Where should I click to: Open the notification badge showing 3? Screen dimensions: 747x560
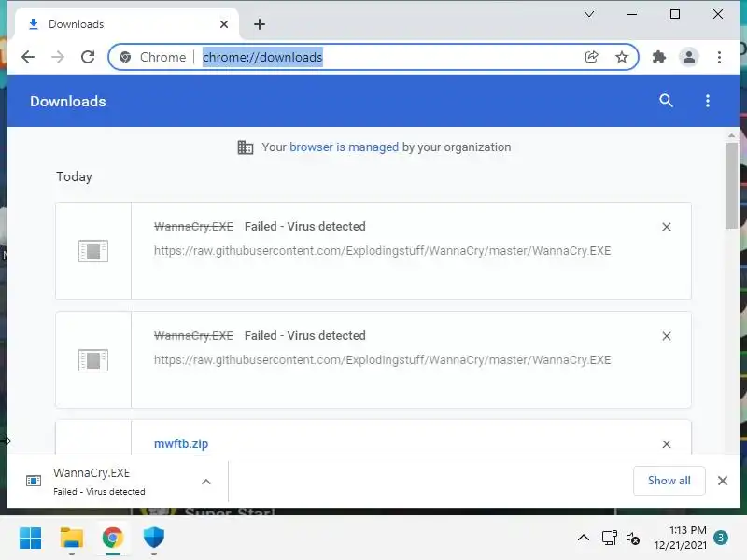pos(721,538)
